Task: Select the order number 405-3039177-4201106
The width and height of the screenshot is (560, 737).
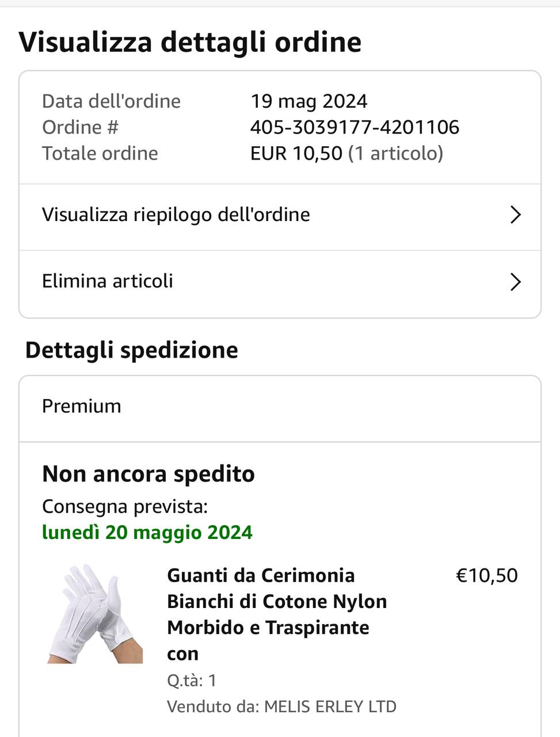Action: tap(355, 127)
